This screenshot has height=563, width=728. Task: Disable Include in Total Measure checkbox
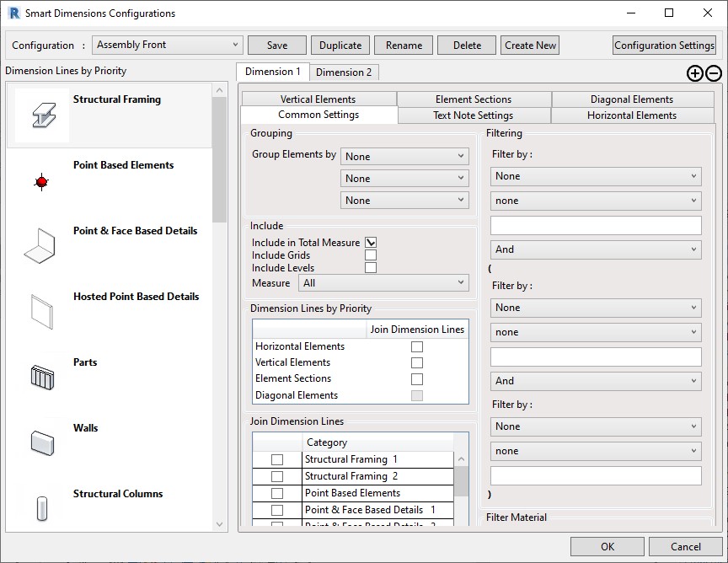click(371, 243)
